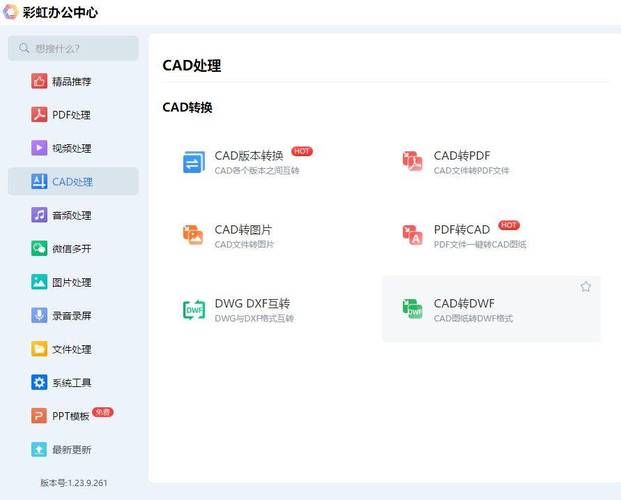
Task: Click the DWG DXF互转 green icon
Action: click(x=193, y=310)
